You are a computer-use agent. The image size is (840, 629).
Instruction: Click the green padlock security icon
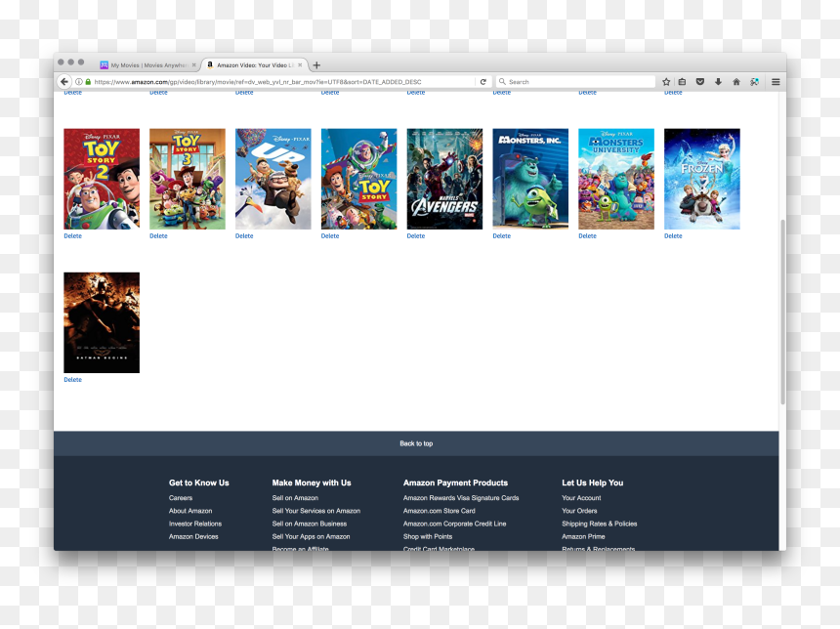88,81
